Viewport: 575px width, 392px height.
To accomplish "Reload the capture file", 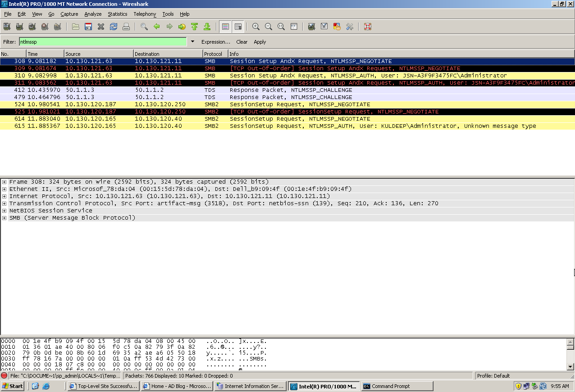I will [x=113, y=27].
